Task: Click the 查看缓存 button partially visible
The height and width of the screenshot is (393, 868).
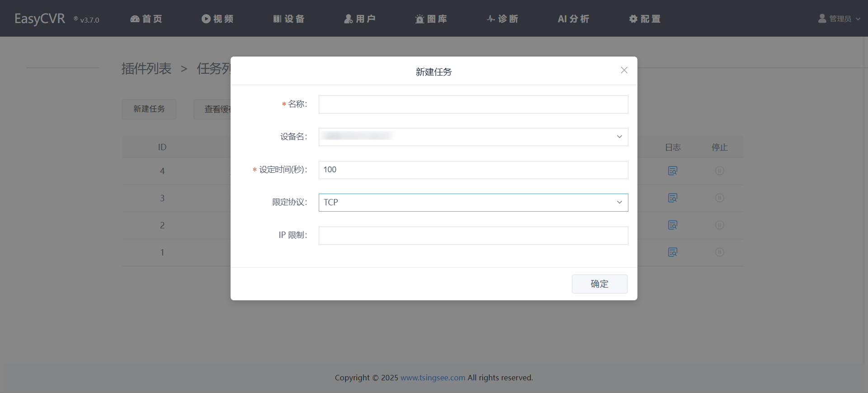Action: pos(212,109)
